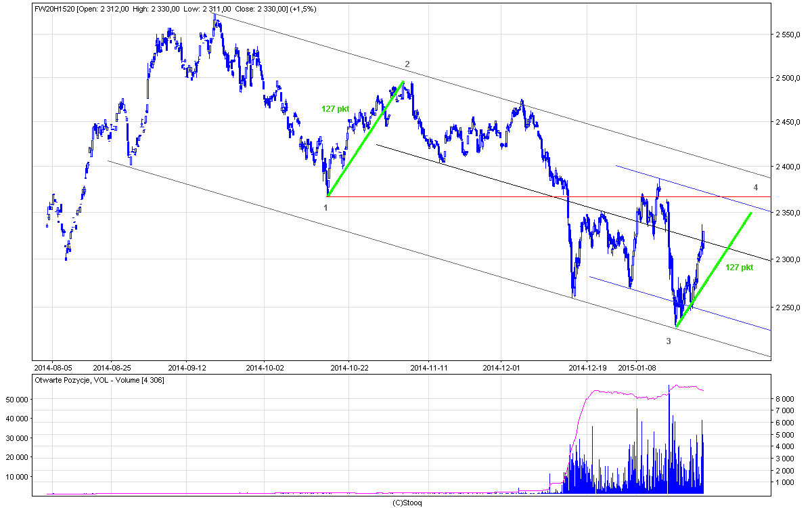Click the 2 400,0 price axis label
Viewport: 812px width, 508px height.
click(788, 167)
